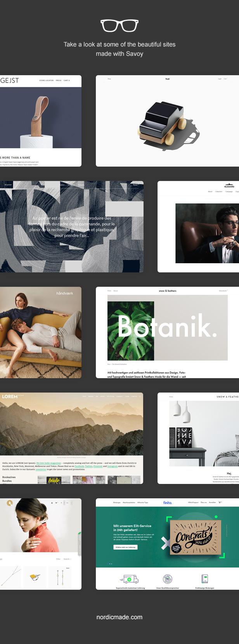Click the Facebook link in LOREM text

pyautogui.click(x=79, y=466)
